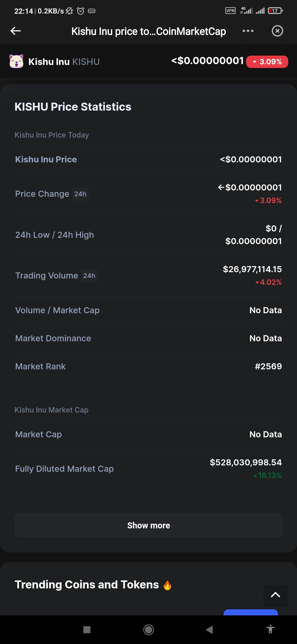Tap the KISHU Price Statistics heading
Viewport: 297px width, 644px height.
click(73, 107)
